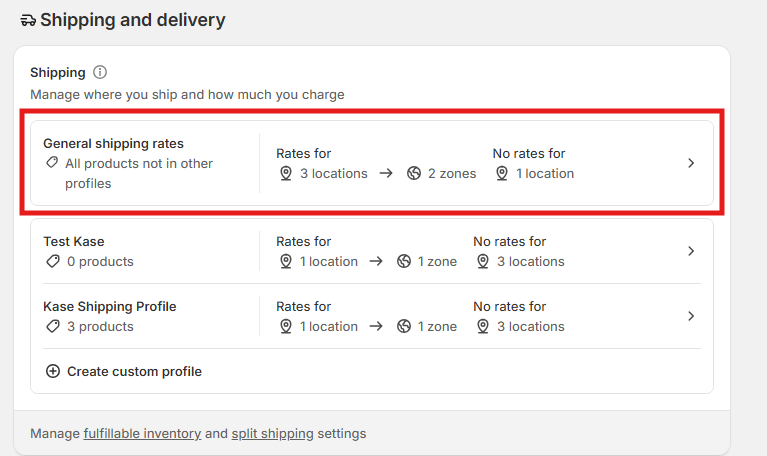Click the Shipping info circle icon
This screenshot has height=456, width=767.
coord(100,72)
